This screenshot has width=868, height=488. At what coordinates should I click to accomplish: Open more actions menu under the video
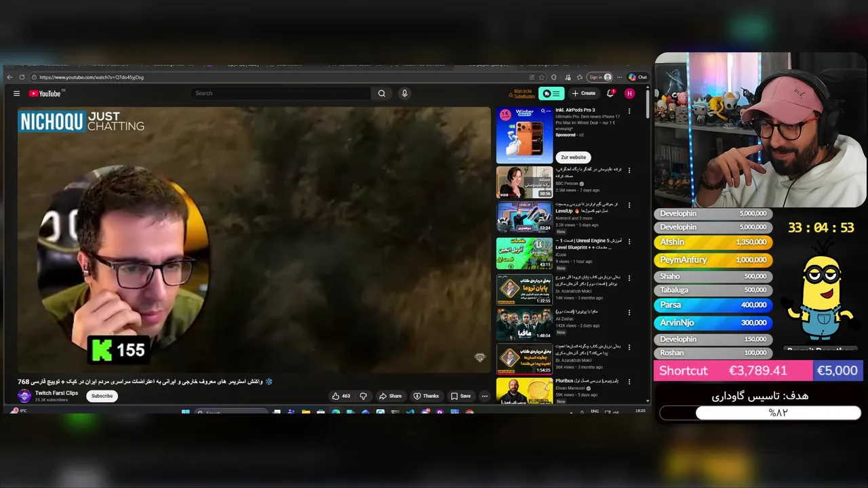tap(484, 396)
